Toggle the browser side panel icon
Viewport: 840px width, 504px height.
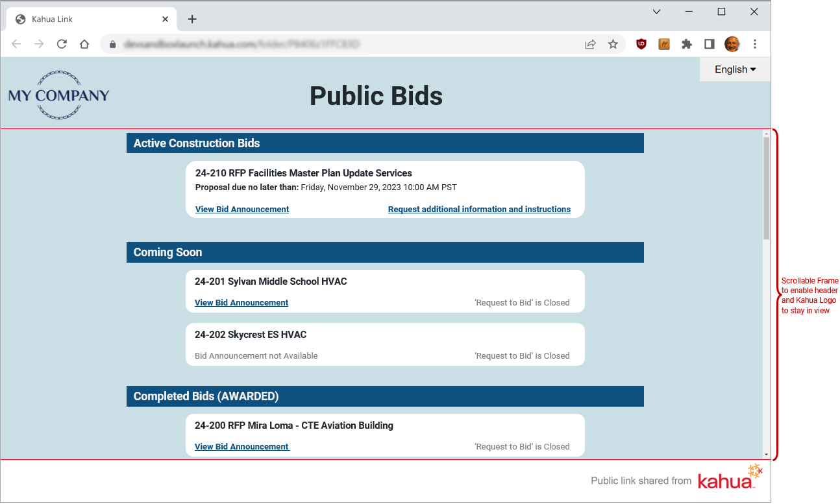tap(710, 44)
